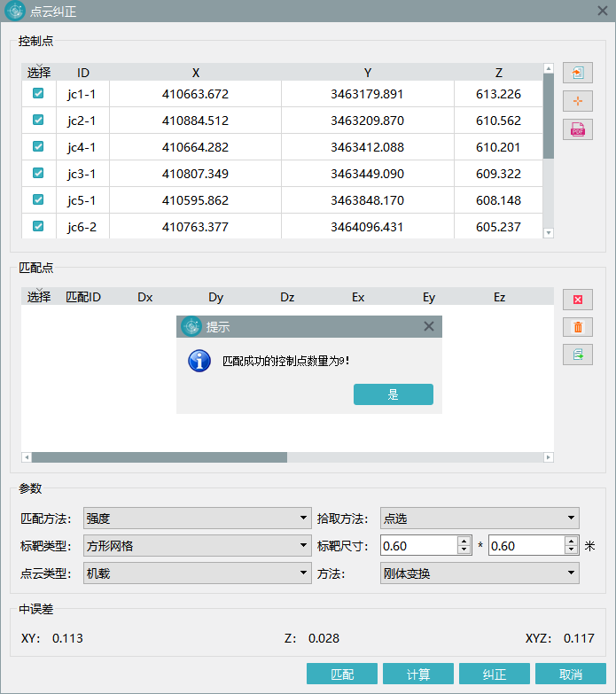
Task: Click the red X delete match icon
Action: tap(577, 300)
